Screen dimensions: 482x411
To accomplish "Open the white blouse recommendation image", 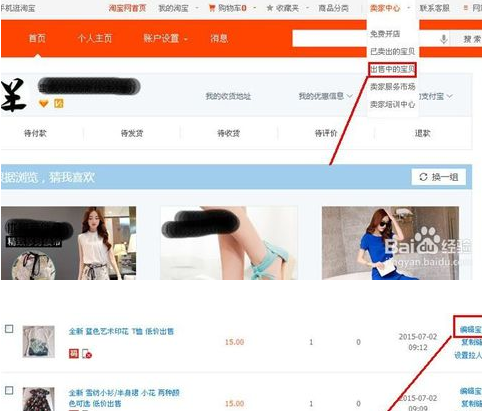I will (68, 243).
